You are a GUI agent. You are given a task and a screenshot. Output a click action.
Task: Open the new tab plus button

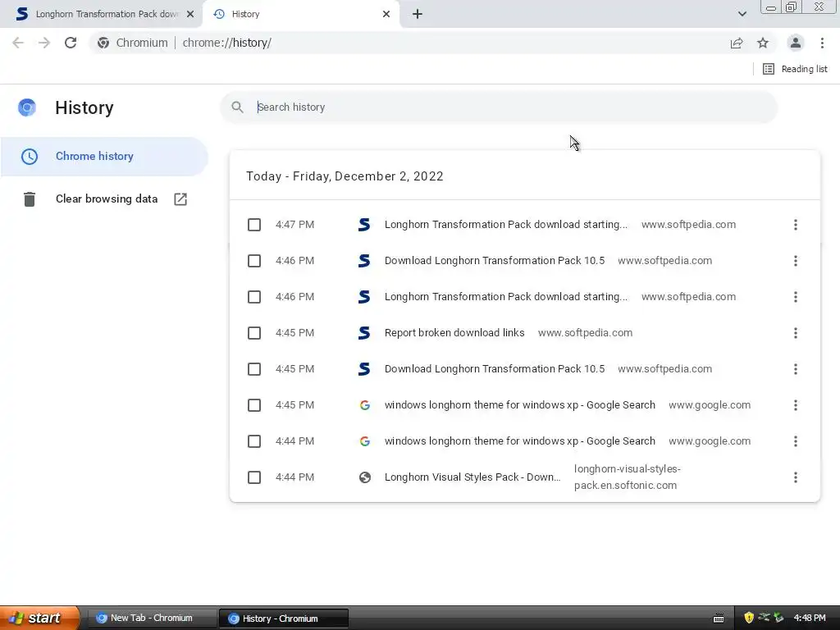418,14
